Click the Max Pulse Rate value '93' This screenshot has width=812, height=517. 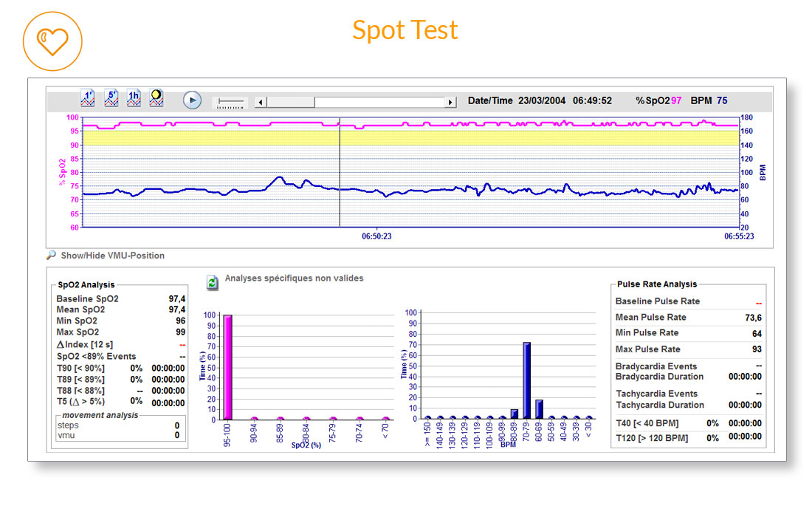(757, 349)
